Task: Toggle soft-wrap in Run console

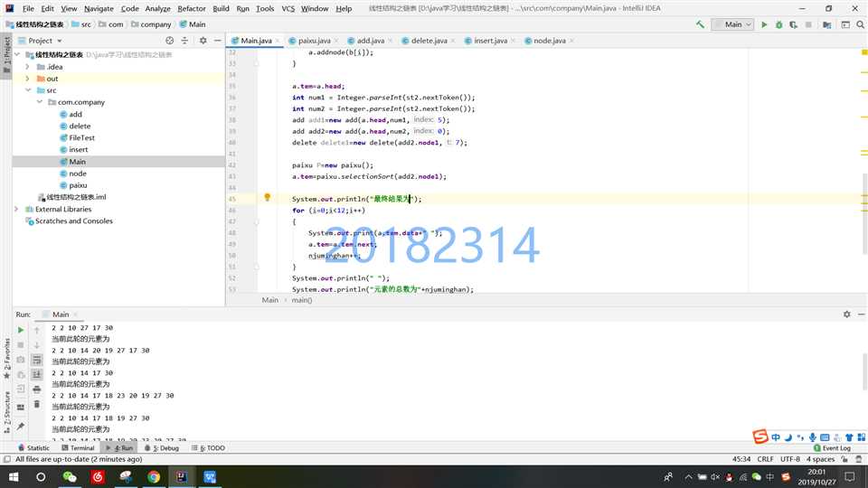Action: tap(36, 361)
